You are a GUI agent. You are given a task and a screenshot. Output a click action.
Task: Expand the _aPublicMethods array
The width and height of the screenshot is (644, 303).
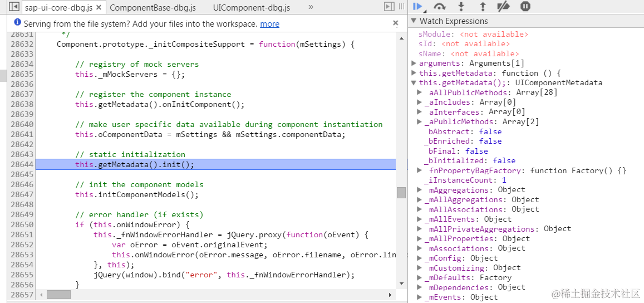pyautogui.click(x=419, y=121)
